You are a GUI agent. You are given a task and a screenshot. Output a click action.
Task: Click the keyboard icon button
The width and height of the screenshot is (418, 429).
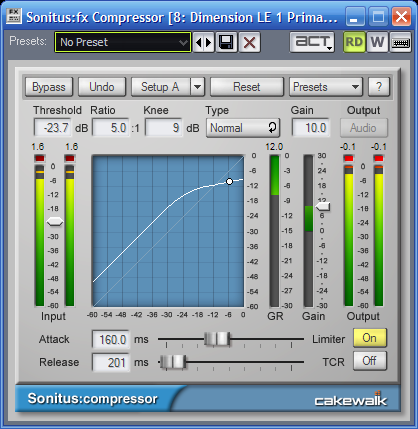pyautogui.click(x=400, y=42)
